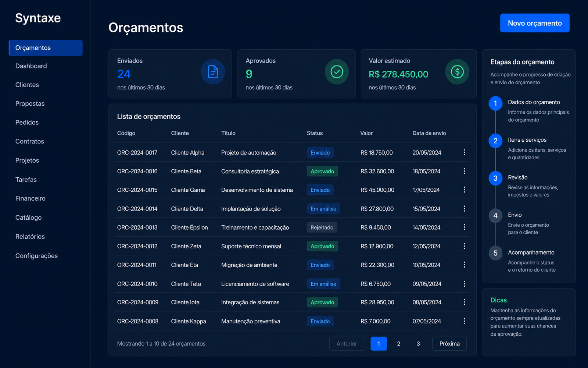Click the dollar icon on Valor estimado card
The width and height of the screenshot is (588, 368).
pos(457,72)
